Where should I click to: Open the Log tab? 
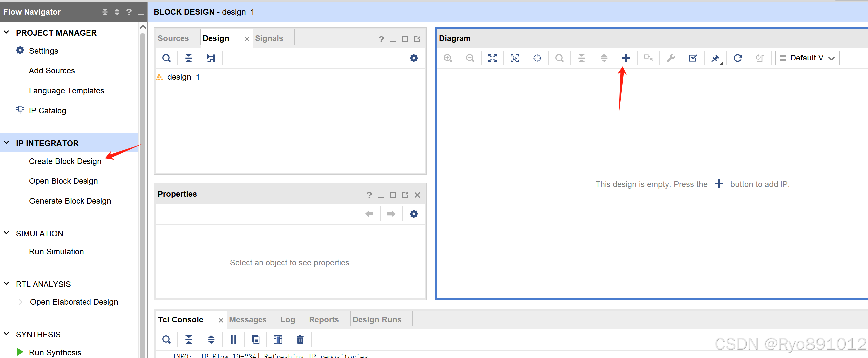pos(288,319)
